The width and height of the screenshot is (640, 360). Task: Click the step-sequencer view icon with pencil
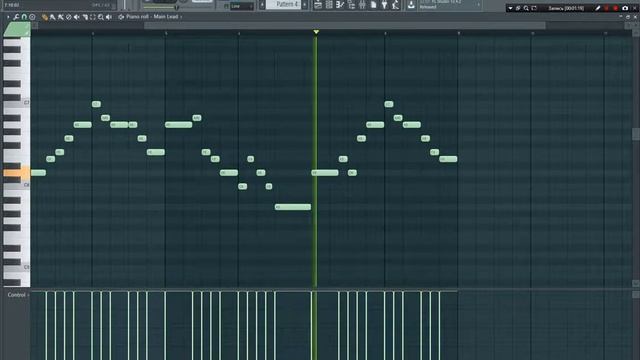point(340,5)
